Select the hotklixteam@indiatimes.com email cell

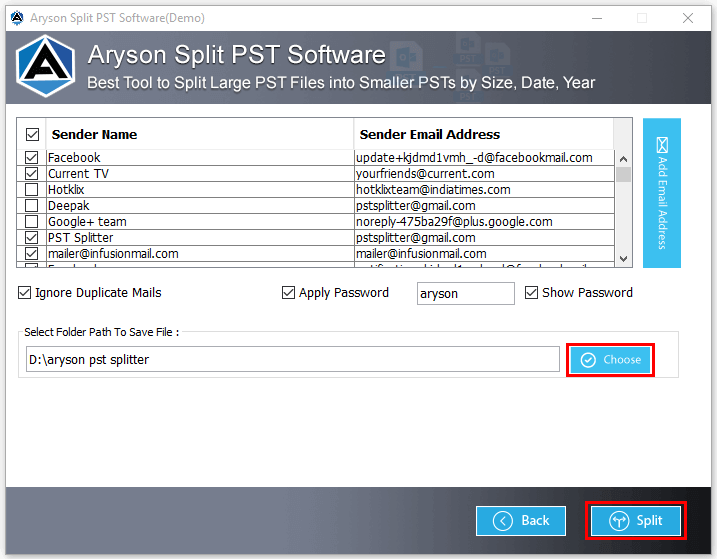coord(484,189)
